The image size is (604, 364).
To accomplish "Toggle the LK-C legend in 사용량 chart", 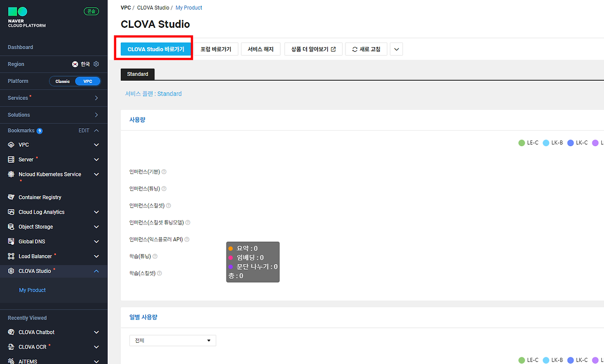I will (x=578, y=143).
